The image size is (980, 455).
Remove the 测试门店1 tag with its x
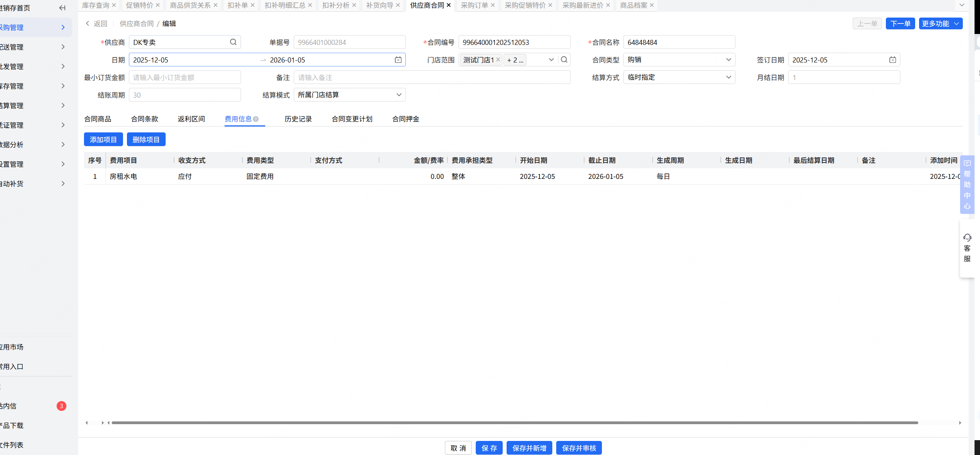498,60
